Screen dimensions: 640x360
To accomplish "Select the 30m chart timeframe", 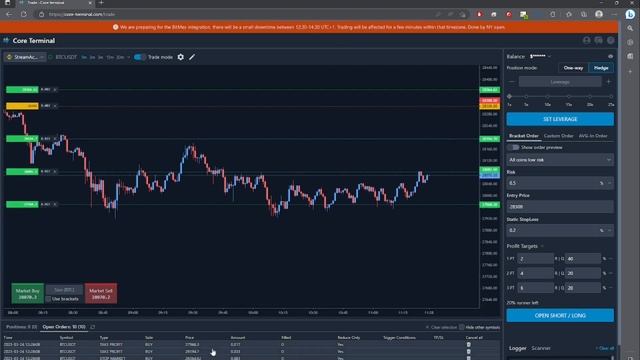I will 120,57.
